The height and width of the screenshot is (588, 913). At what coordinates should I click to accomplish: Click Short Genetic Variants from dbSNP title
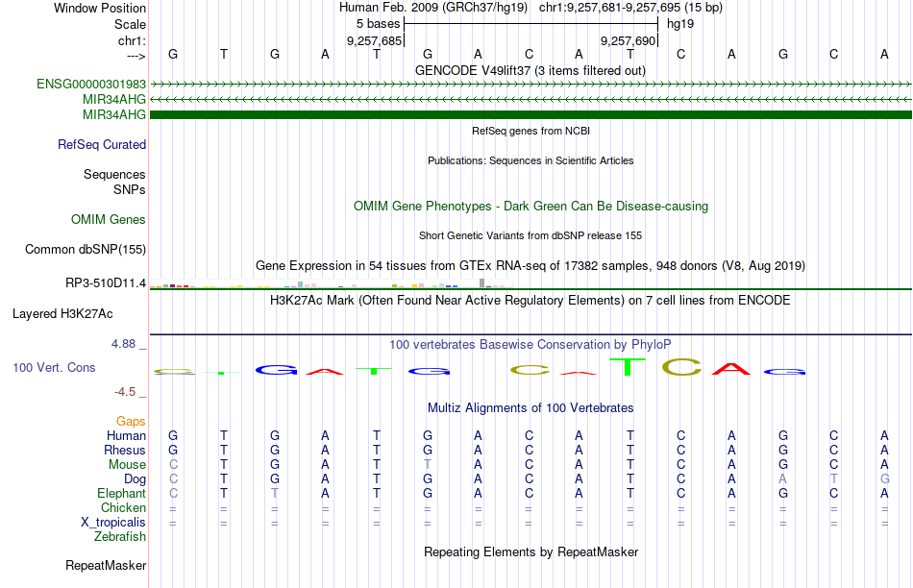tap(531, 235)
